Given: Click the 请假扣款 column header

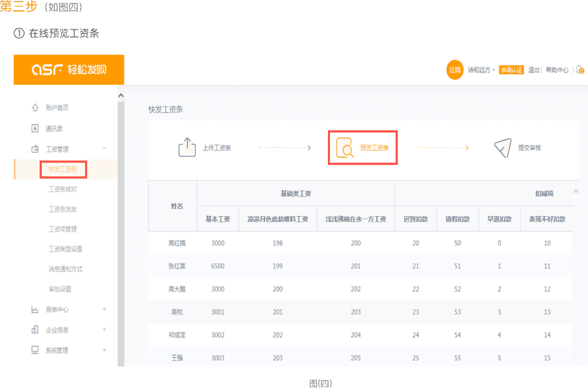Looking at the screenshot, I should point(458,219).
